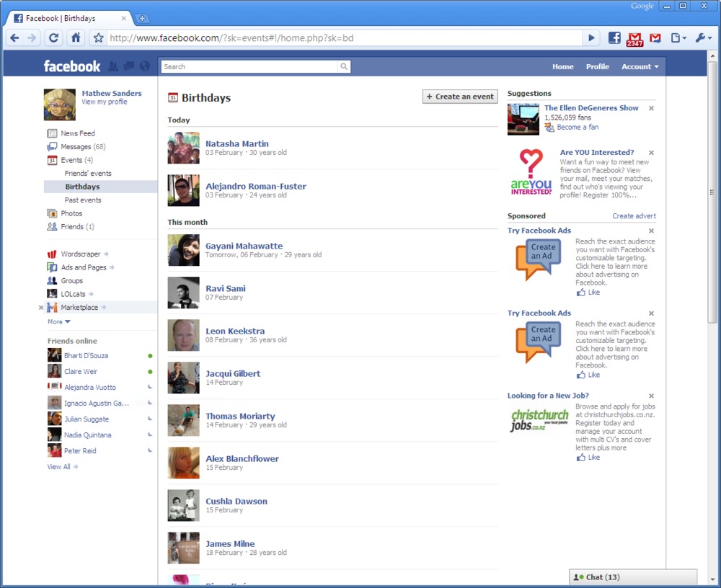Close Looking for a New Job advert
The width and height of the screenshot is (721, 588).
click(x=651, y=396)
